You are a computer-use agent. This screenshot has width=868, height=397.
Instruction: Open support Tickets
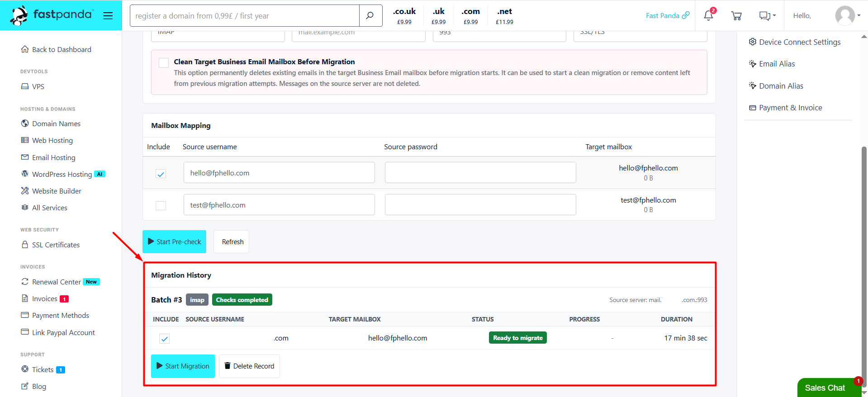(43, 369)
